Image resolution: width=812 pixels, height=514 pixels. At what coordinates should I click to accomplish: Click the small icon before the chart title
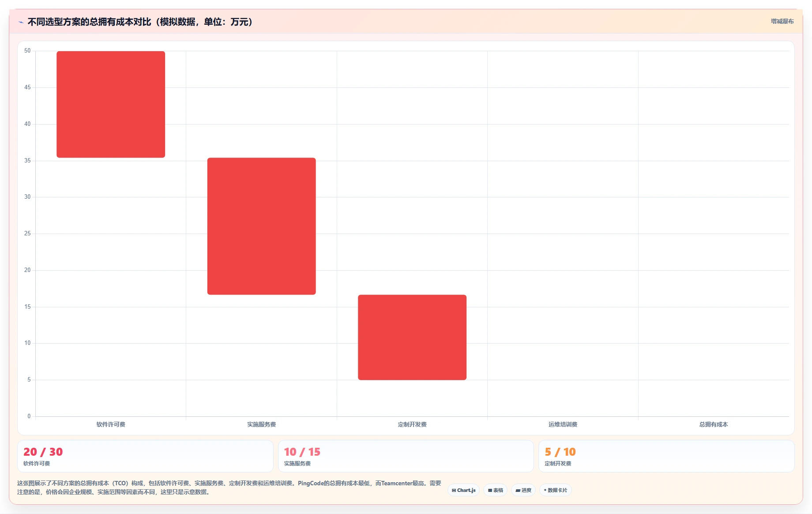pyautogui.click(x=21, y=22)
